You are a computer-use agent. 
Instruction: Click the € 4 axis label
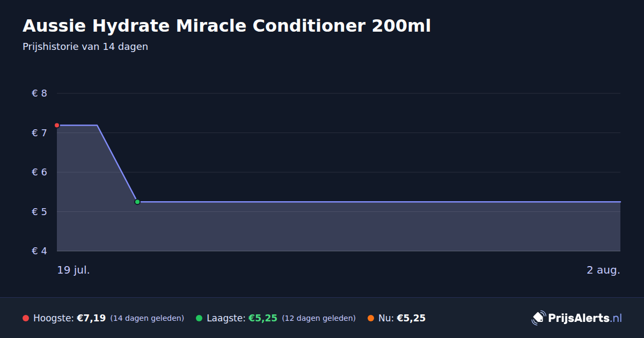coord(40,251)
